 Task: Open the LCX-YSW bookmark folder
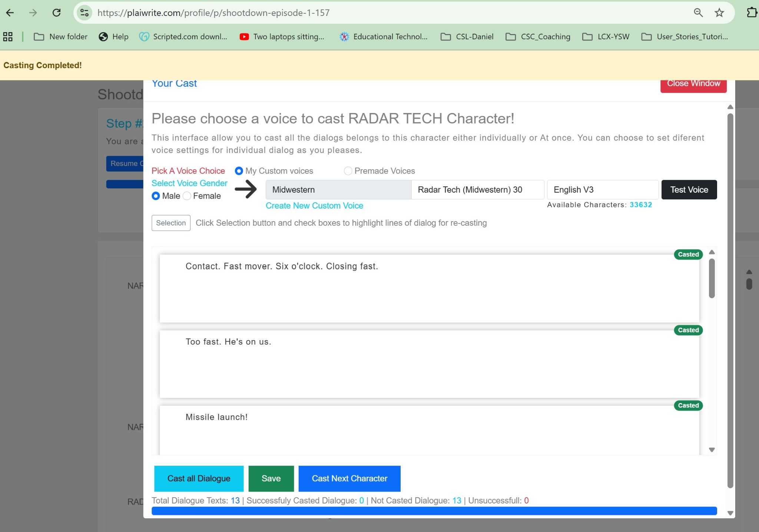606,37
